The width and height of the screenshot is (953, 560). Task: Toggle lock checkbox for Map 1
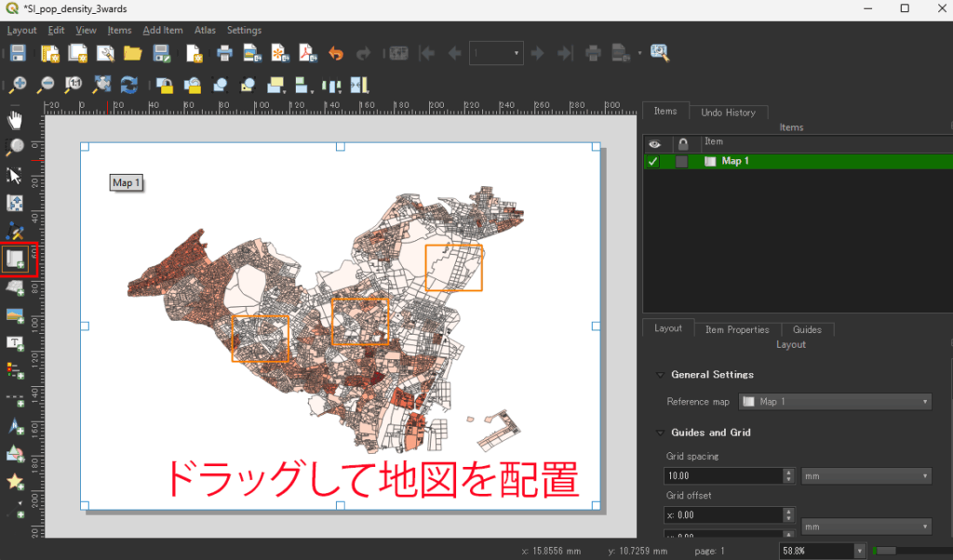[681, 162]
